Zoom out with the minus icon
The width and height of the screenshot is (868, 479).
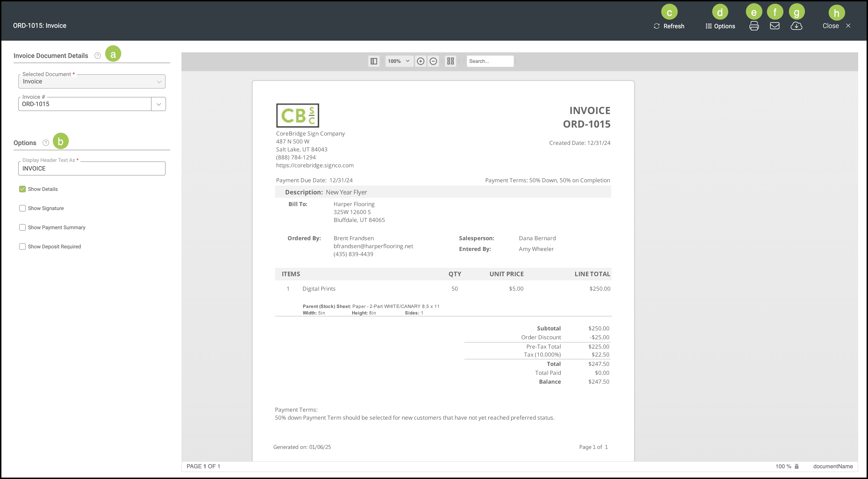click(433, 61)
